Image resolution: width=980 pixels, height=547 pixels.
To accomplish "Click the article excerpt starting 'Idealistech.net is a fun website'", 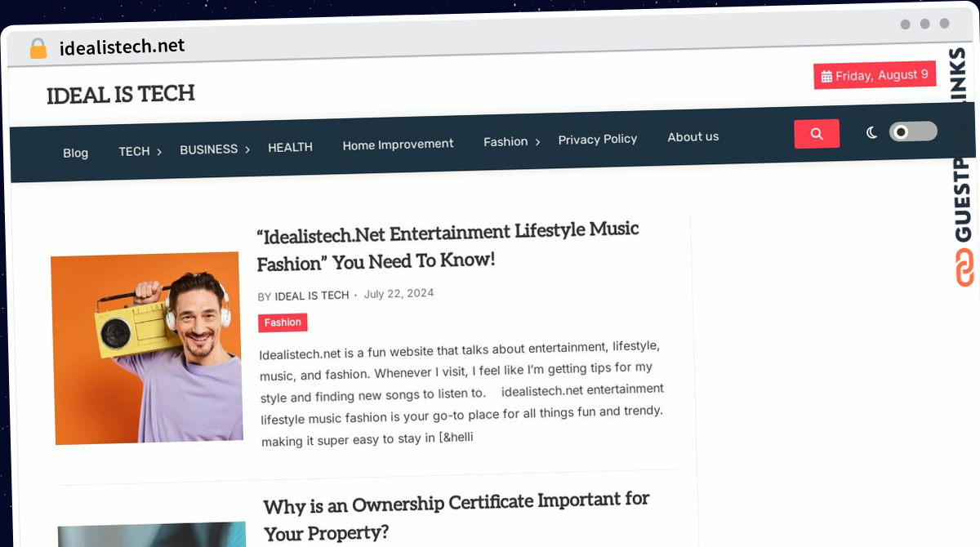I will [462, 394].
